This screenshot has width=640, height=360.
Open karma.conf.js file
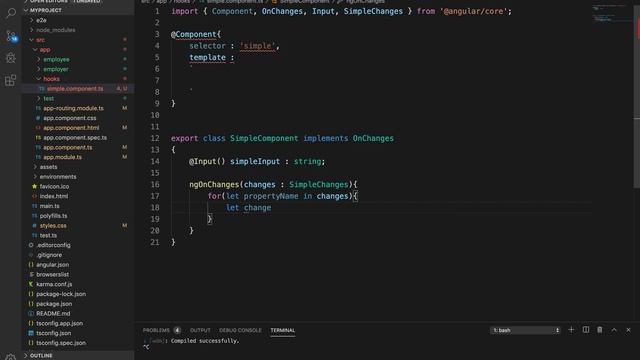54,284
